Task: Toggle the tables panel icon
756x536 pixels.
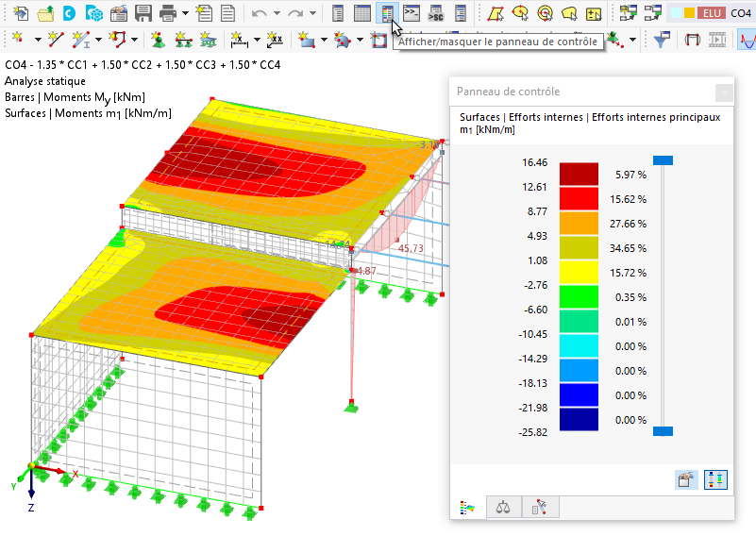Action: (362, 13)
